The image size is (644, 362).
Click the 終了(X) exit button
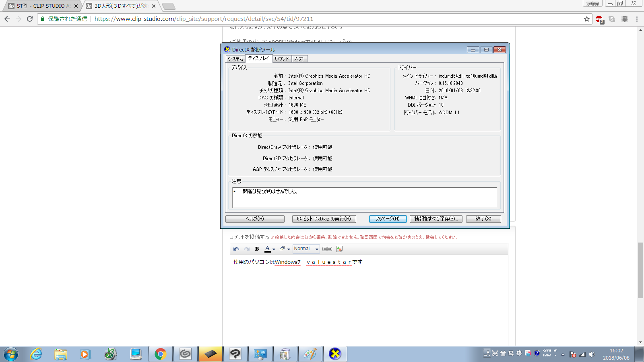483,219
